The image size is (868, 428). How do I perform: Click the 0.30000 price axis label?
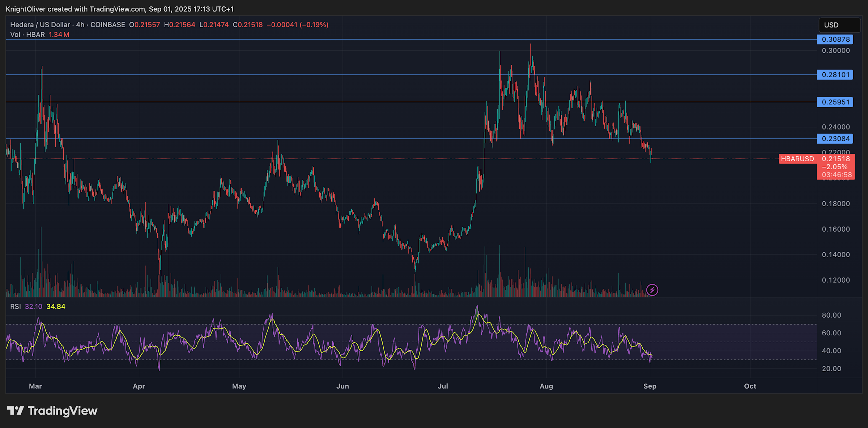(x=835, y=51)
